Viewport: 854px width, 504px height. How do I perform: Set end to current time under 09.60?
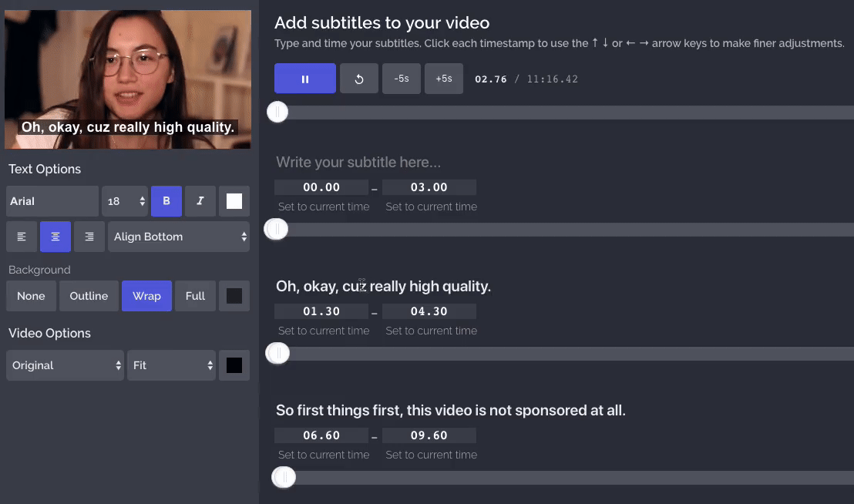(x=432, y=455)
